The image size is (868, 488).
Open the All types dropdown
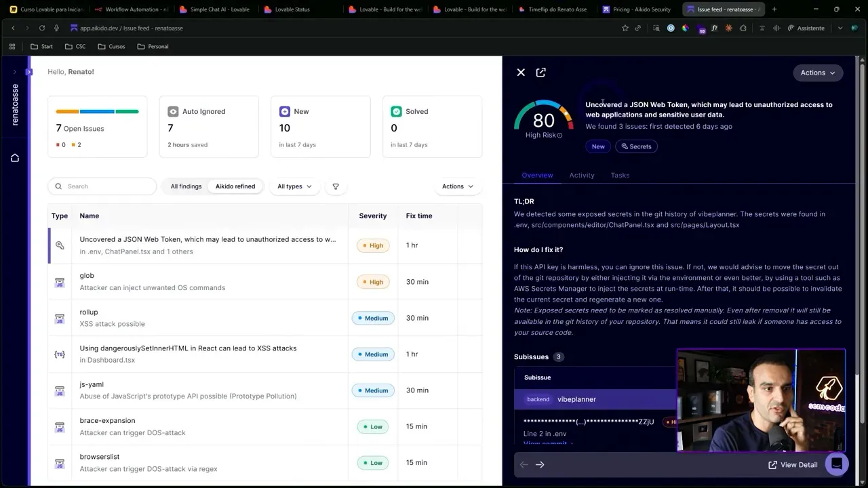(294, 186)
